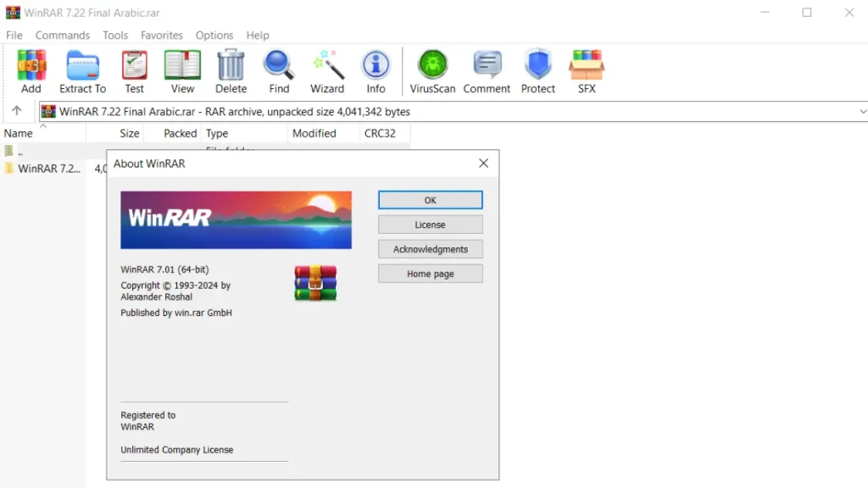Open the Options menu
The width and height of the screenshot is (868, 488).
[x=214, y=35]
